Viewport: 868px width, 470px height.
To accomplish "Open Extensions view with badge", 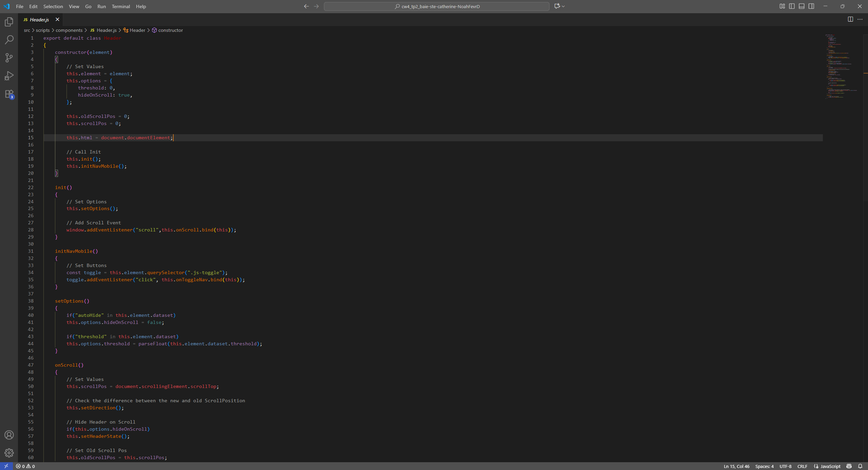I will (9, 94).
